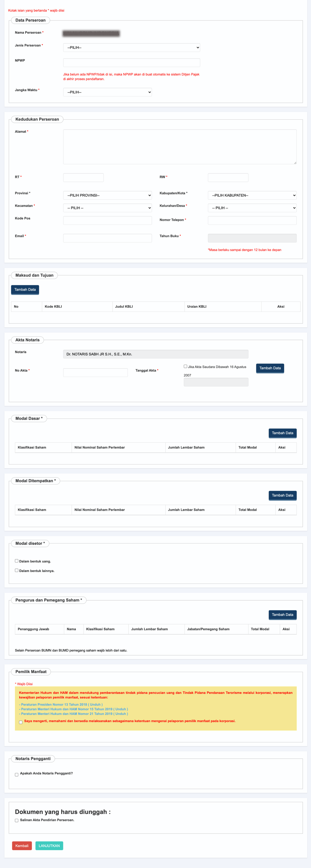
Task: Open Peraturan Presiden Nomor 13 Tahun 2018 link
Action: pyautogui.click(x=61, y=704)
